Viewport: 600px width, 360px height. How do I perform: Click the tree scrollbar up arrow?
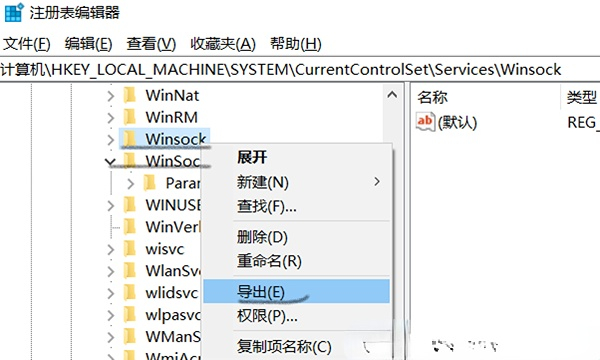(x=392, y=94)
